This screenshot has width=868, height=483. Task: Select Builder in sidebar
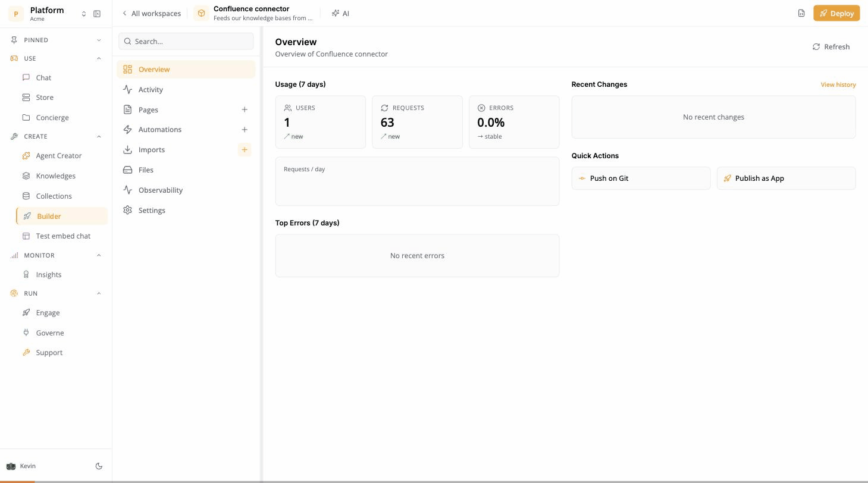pyautogui.click(x=62, y=217)
